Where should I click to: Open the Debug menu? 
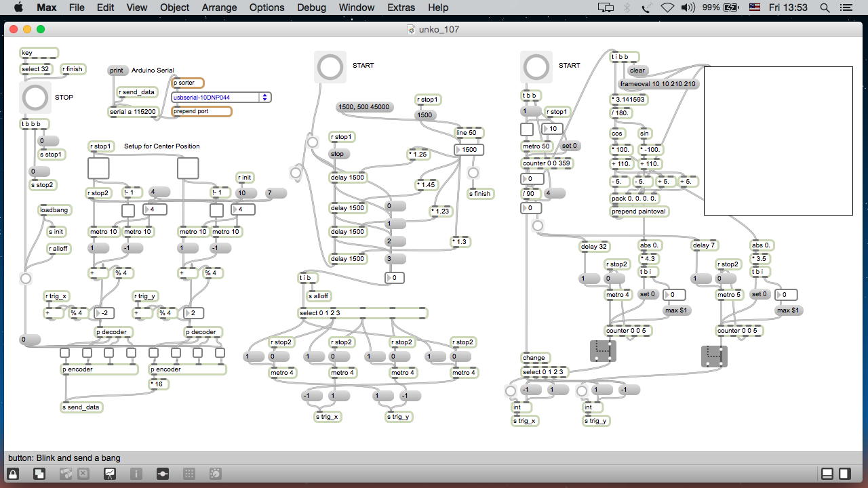tap(311, 7)
